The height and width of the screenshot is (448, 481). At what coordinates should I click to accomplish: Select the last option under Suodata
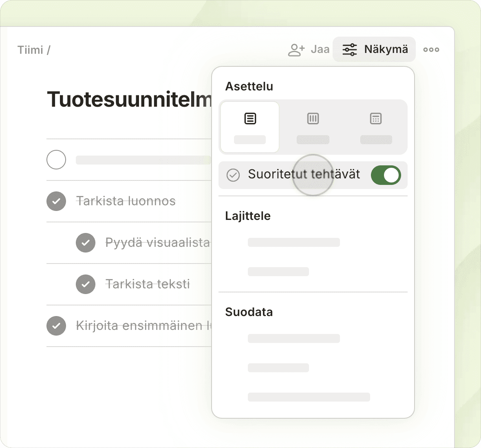309,397
